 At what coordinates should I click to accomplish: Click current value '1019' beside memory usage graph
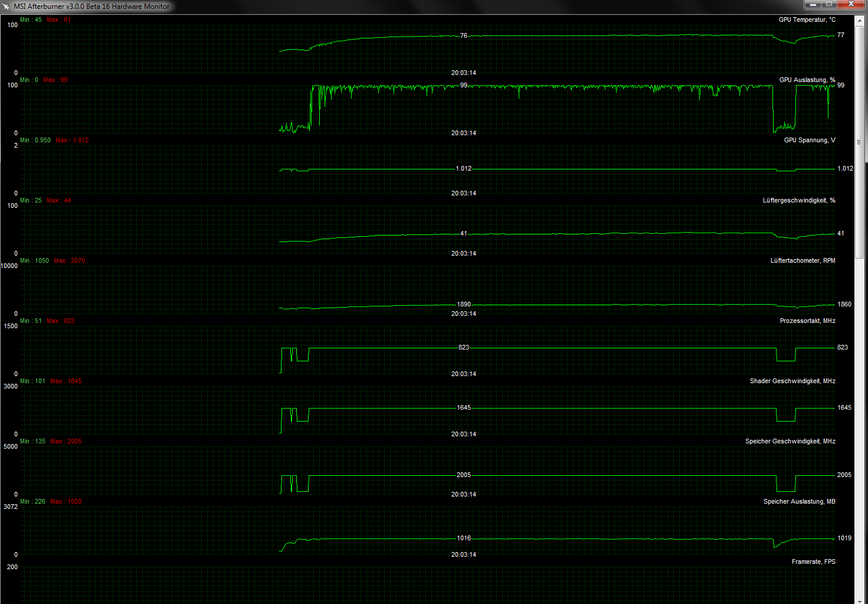point(844,538)
